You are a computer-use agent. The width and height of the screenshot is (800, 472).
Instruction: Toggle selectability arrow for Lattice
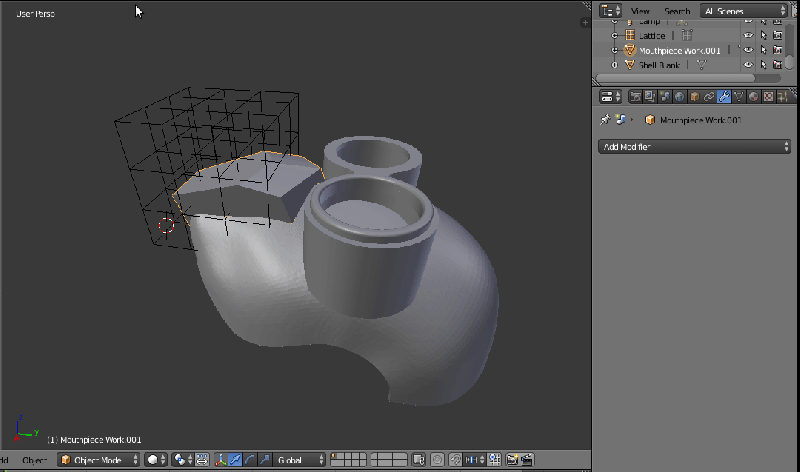(x=763, y=35)
